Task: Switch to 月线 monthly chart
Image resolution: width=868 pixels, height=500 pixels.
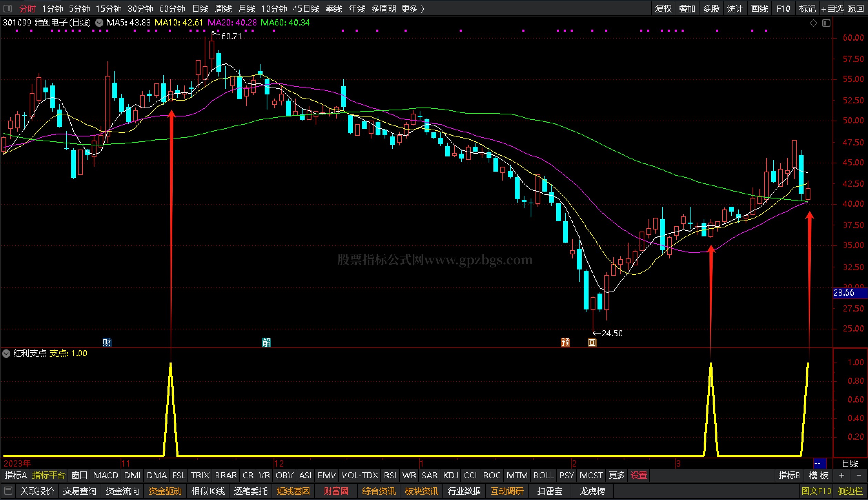Action: [247, 9]
